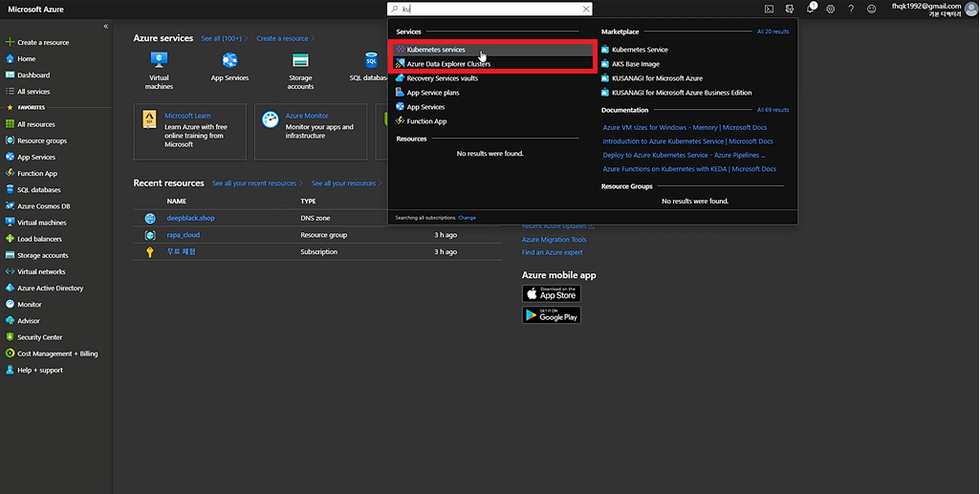The height and width of the screenshot is (494, 980).
Task: Open the Microsoft Learn card
Action: tap(189, 132)
